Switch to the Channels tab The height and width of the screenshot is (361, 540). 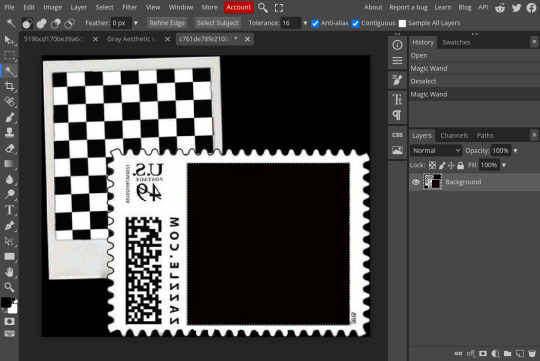point(454,135)
